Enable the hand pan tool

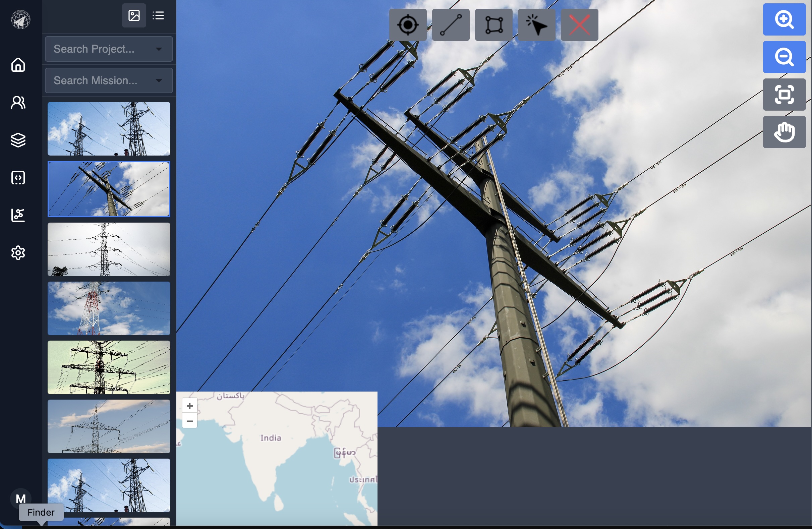784,132
